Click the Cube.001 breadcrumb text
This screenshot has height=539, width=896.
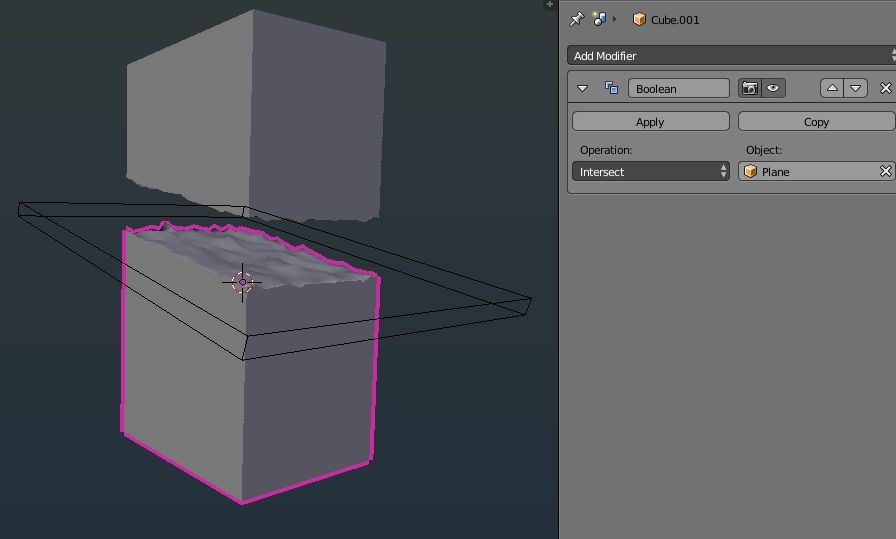click(675, 20)
